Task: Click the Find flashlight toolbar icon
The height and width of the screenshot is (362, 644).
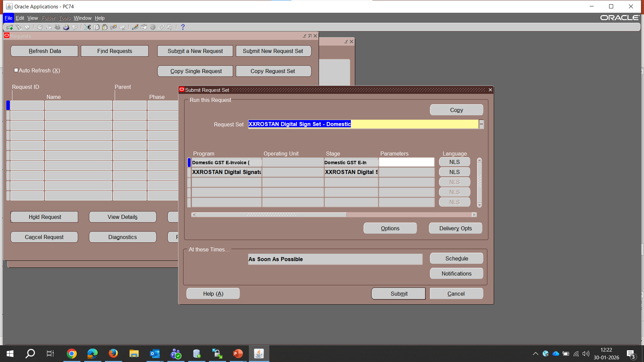Action: point(18,27)
